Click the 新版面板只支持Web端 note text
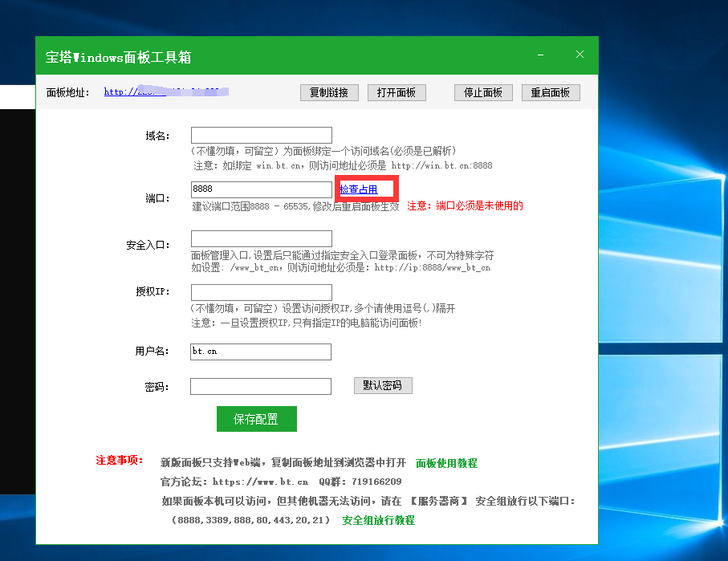Screen dimensions: 728x561 [283, 462]
